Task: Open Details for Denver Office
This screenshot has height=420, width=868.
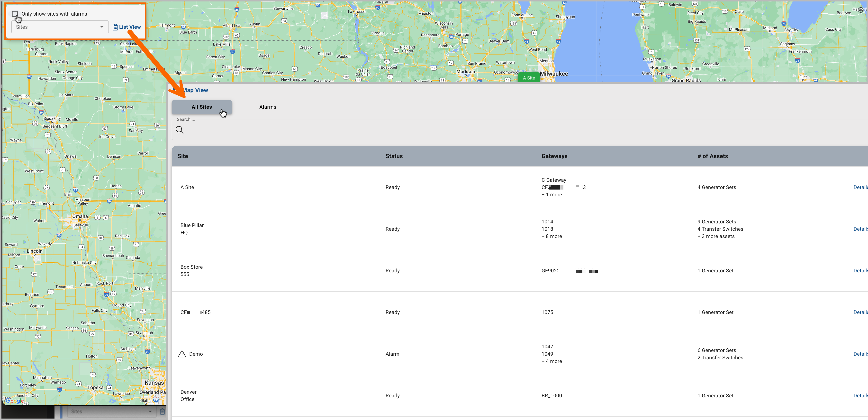Action: pos(861,395)
